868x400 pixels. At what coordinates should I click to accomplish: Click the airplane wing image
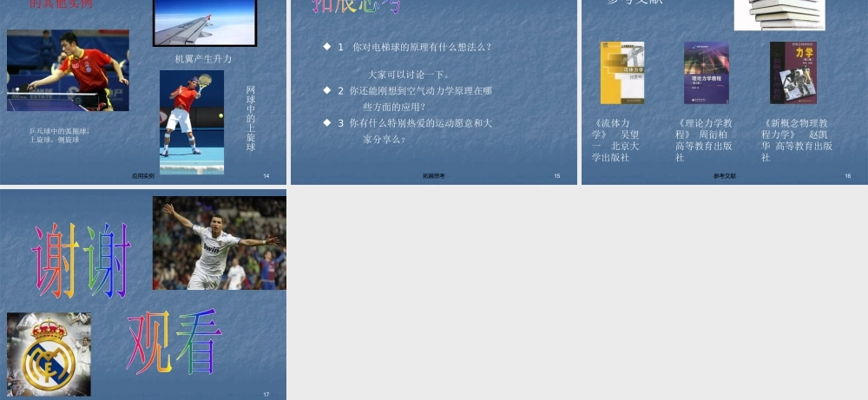pos(205,22)
